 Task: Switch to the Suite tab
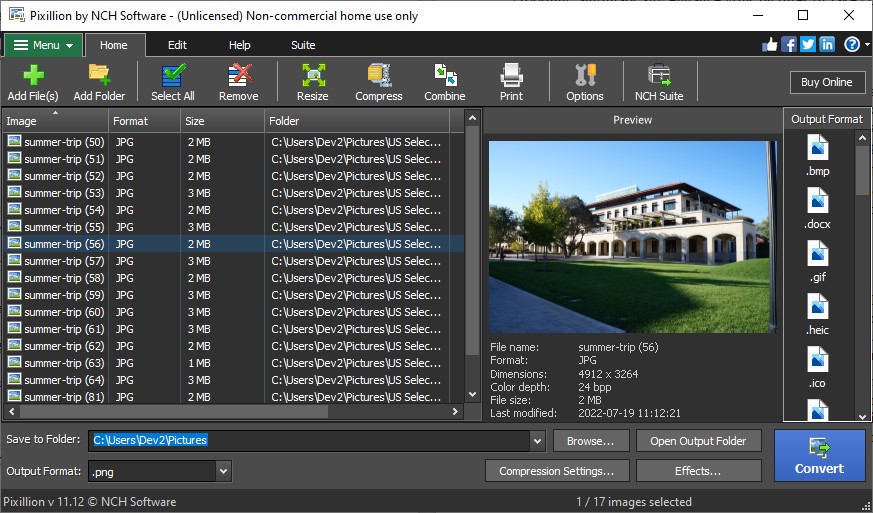(303, 45)
